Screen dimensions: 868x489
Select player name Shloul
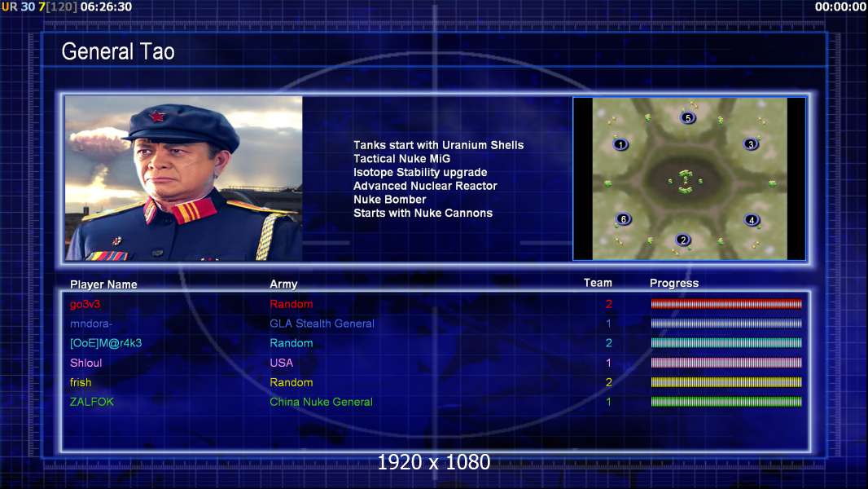tap(85, 363)
